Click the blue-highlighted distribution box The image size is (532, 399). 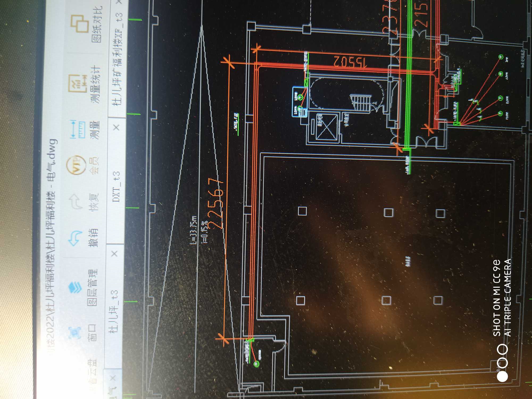[x=300, y=102]
